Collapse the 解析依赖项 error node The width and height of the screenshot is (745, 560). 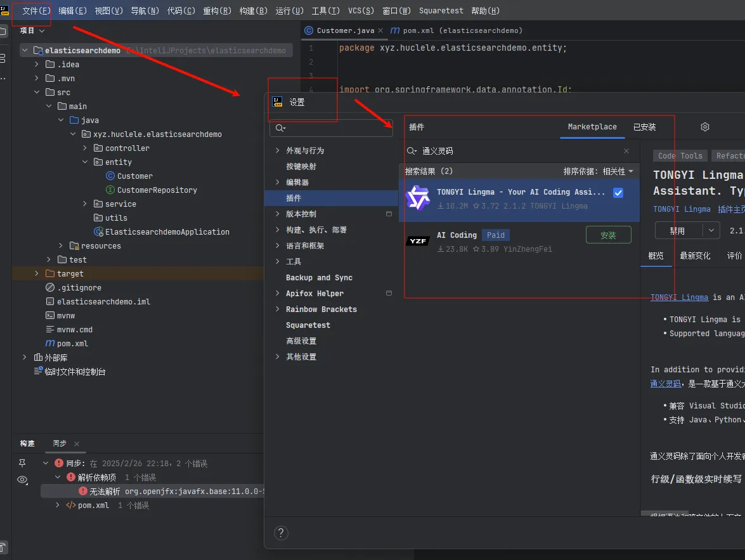click(58, 477)
